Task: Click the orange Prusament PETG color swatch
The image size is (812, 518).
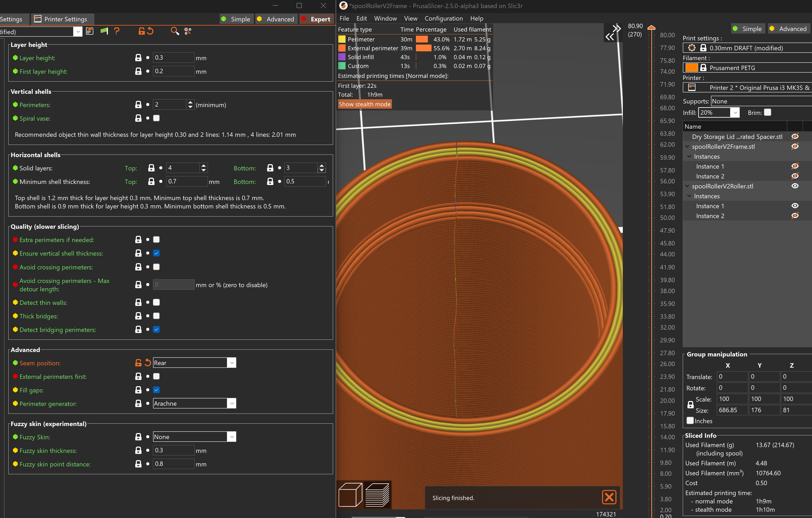Action: [x=691, y=68]
